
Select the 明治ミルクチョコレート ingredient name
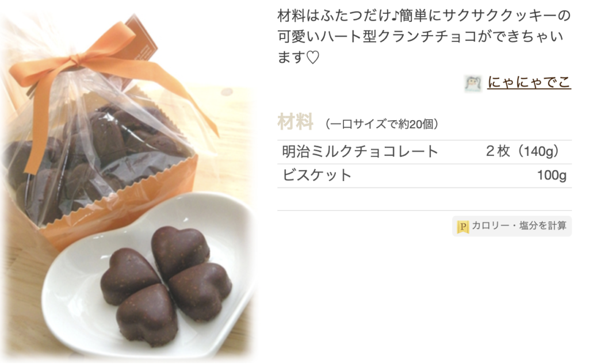point(360,152)
